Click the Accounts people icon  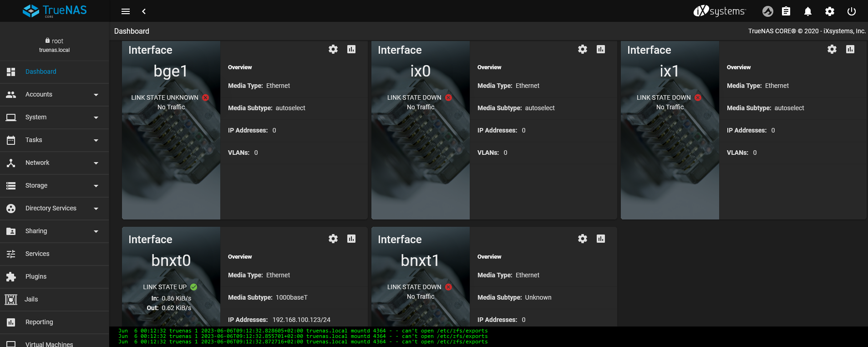click(11, 95)
